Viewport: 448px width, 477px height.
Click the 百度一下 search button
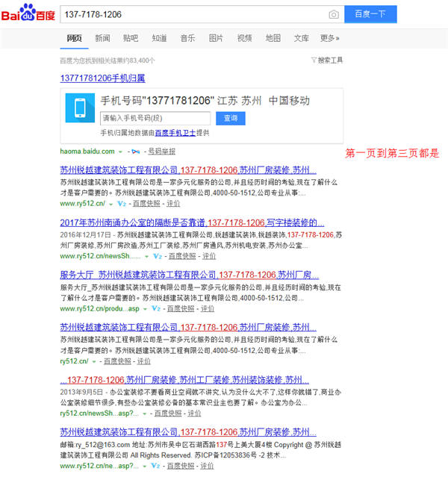click(x=370, y=14)
